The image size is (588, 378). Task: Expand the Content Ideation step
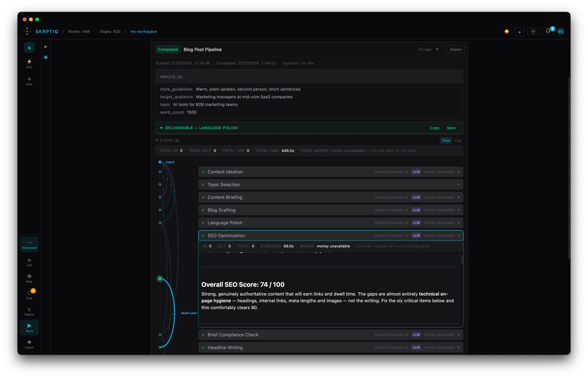click(331, 172)
